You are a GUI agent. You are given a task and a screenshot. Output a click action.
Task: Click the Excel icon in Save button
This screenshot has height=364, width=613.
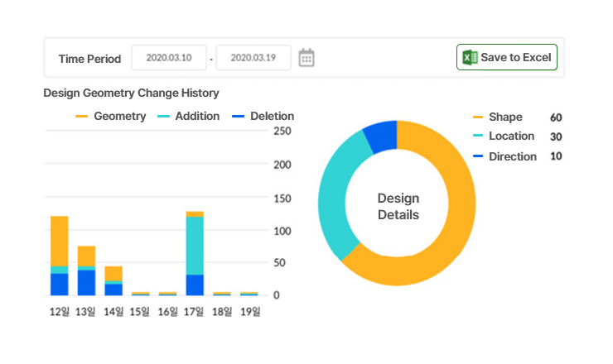point(470,58)
